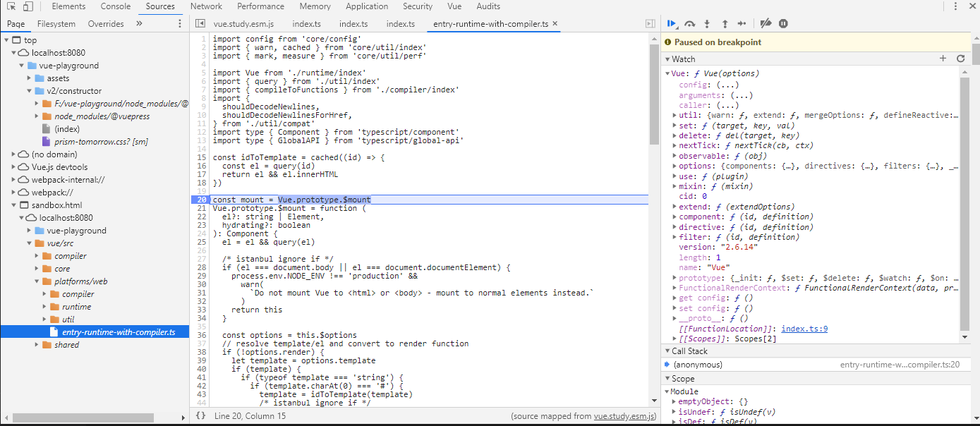
Task: Expand the prototype property in Watch
Action: tap(672, 277)
